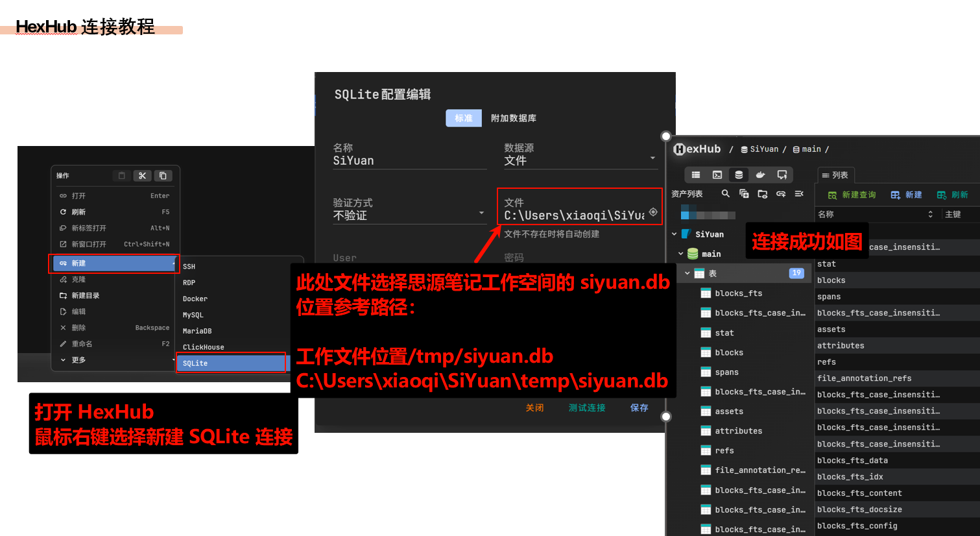This screenshot has width=980, height=536.
Task: Select 新建目录 in the context menu
Action: (x=115, y=296)
